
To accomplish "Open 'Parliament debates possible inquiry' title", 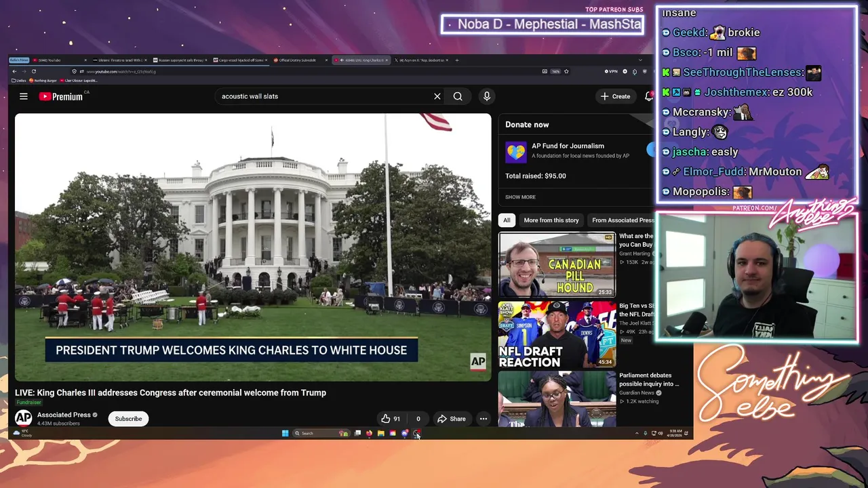I will point(649,380).
